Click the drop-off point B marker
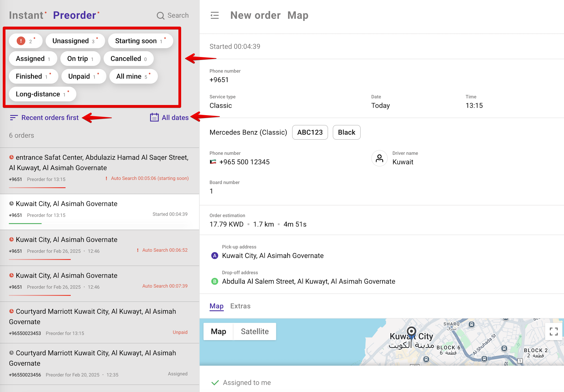This screenshot has width=564, height=392. (x=215, y=282)
